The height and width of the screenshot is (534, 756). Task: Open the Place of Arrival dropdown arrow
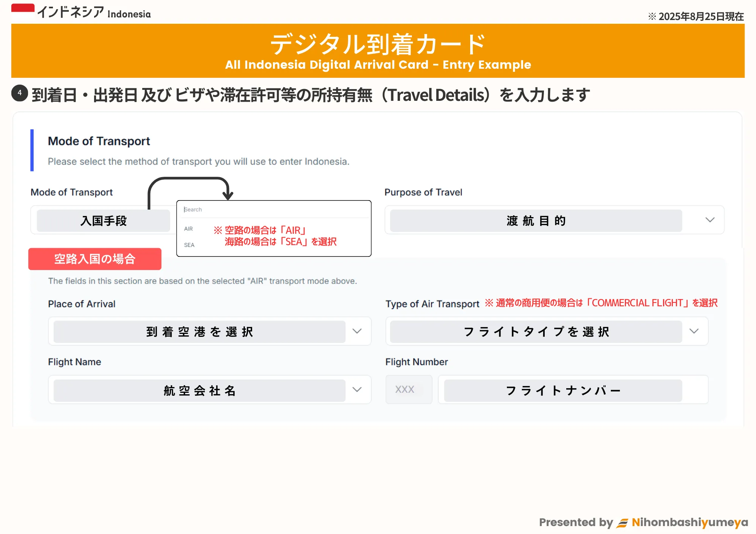[x=357, y=331]
